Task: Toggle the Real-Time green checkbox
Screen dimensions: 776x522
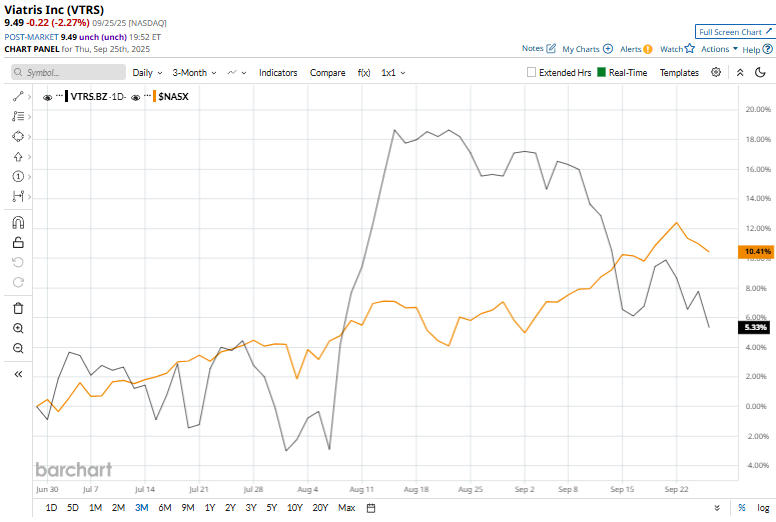Action: coord(601,72)
